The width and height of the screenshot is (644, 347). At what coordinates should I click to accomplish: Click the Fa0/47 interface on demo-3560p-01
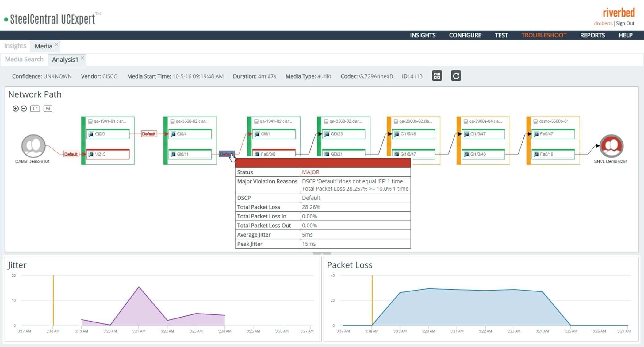(553, 134)
